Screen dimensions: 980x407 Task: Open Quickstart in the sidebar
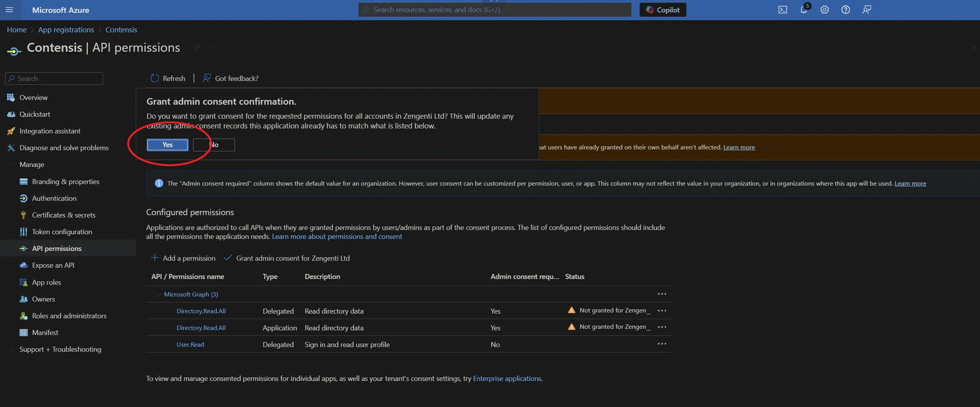coord(35,114)
